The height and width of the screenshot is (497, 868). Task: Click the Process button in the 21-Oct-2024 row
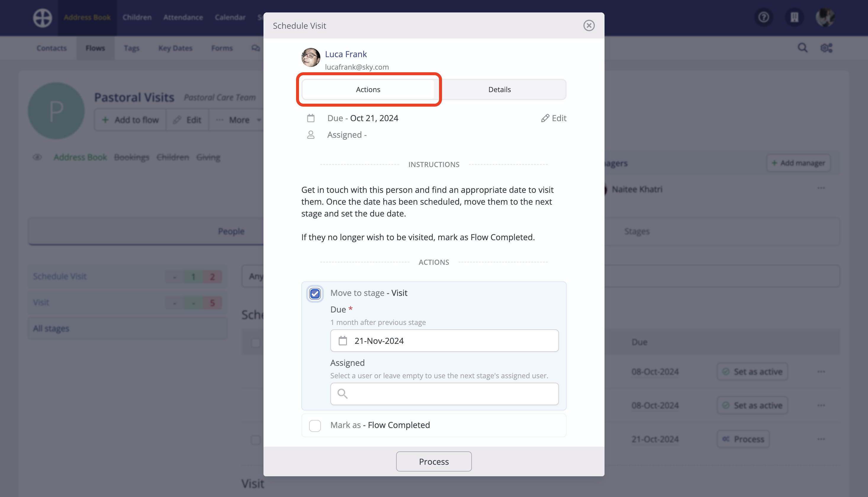click(743, 439)
